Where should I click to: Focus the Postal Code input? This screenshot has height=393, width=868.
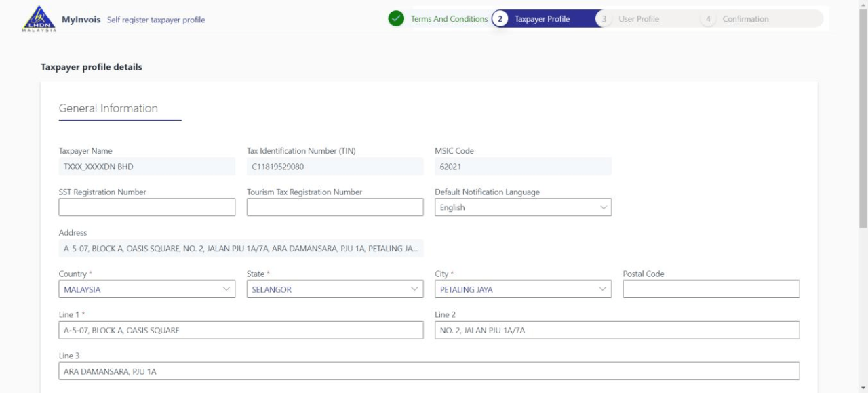click(710, 289)
